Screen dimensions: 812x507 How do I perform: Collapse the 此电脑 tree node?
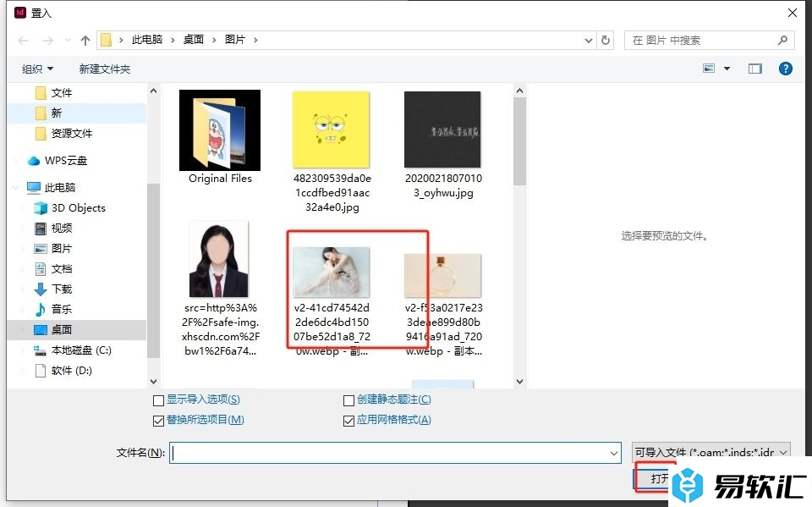pos(15,187)
